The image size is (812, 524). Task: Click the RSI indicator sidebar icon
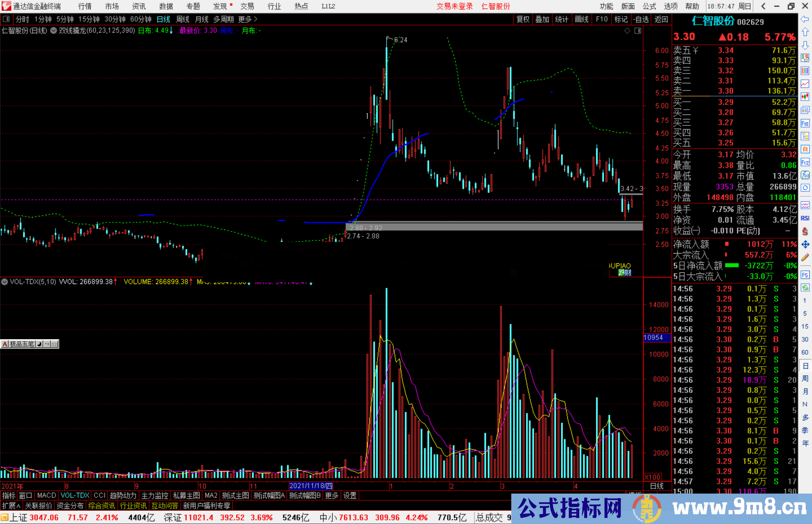pos(805,218)
